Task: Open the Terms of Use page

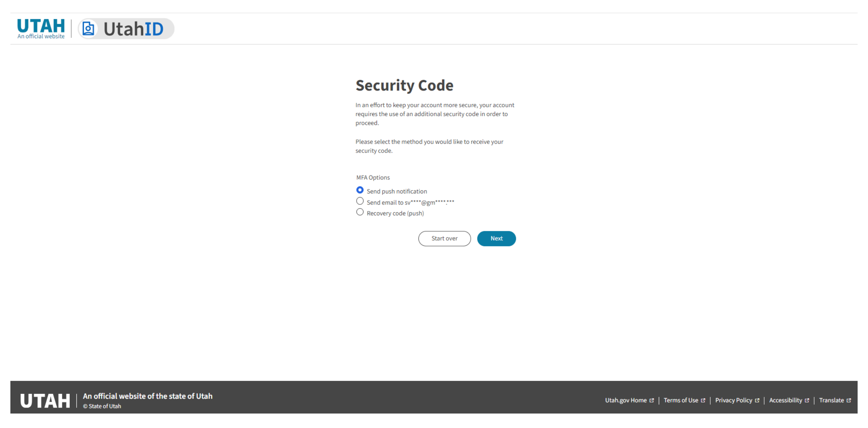Action: pos(681,400)
